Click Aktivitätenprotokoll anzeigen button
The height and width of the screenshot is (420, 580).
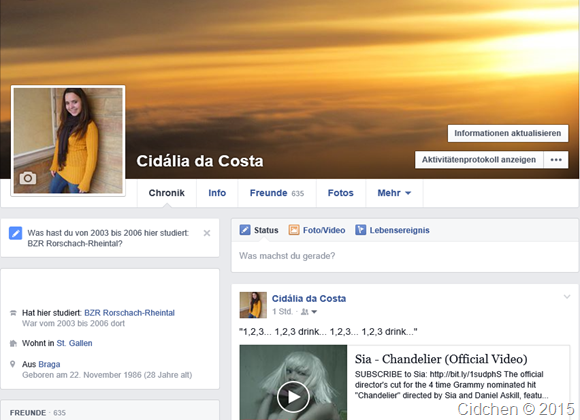479,159
